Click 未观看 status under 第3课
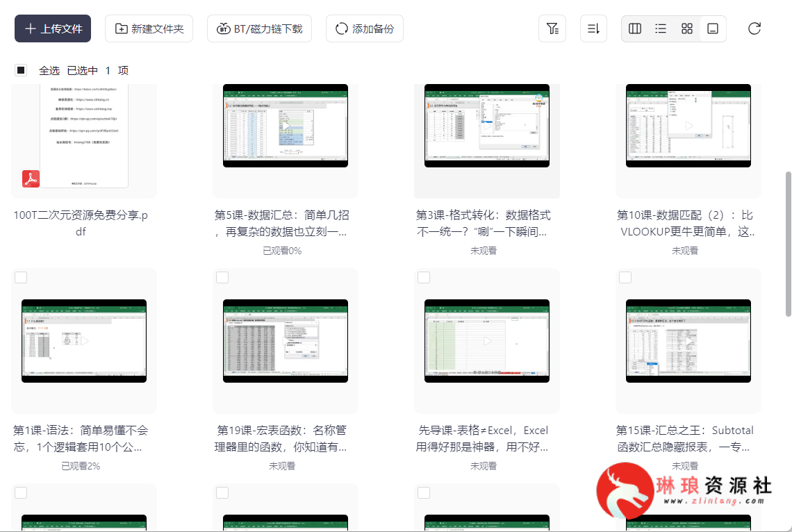The width and height of the screenshot is (792, 532). pyautogui.click(x=484, y=251)
